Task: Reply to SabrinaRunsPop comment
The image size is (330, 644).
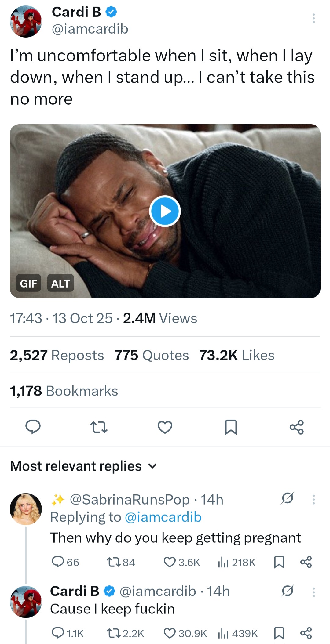Action: click(58, 562)
